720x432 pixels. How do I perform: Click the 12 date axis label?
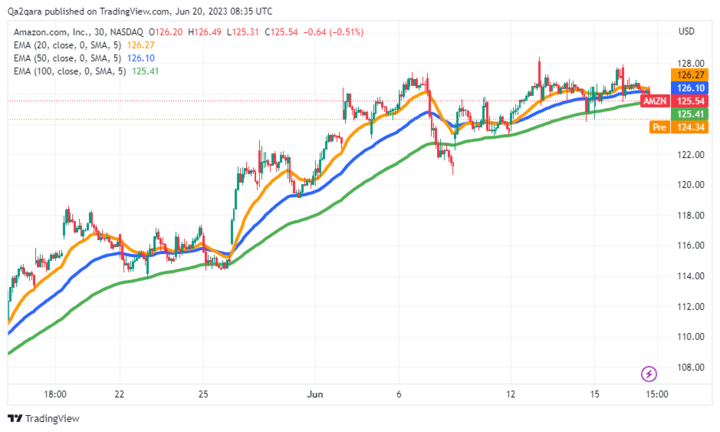[x=511, y=394]
